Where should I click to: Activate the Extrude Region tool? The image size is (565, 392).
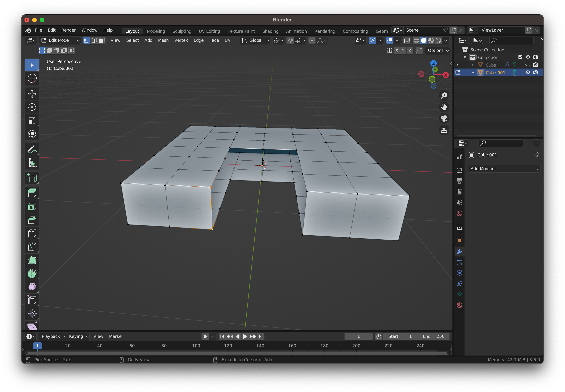(32, 193)
